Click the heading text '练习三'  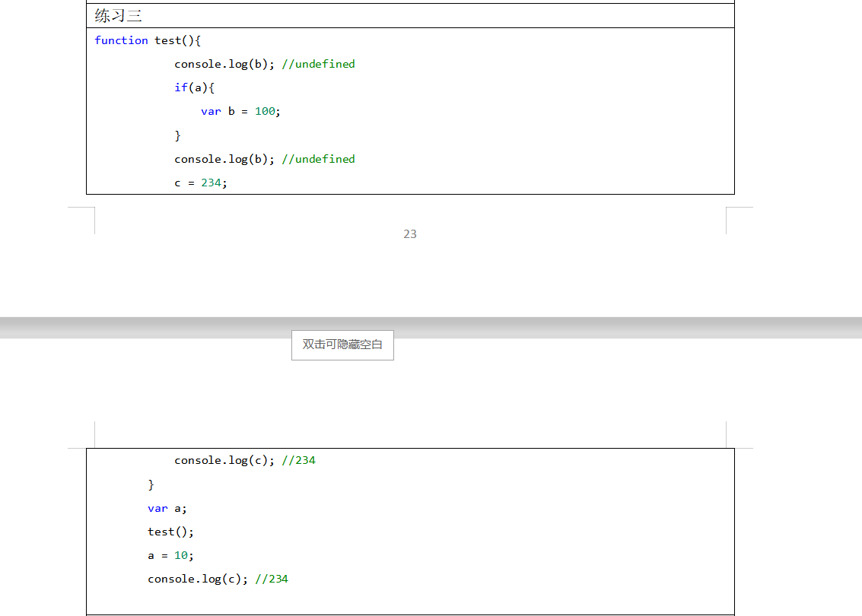[118, 15]
